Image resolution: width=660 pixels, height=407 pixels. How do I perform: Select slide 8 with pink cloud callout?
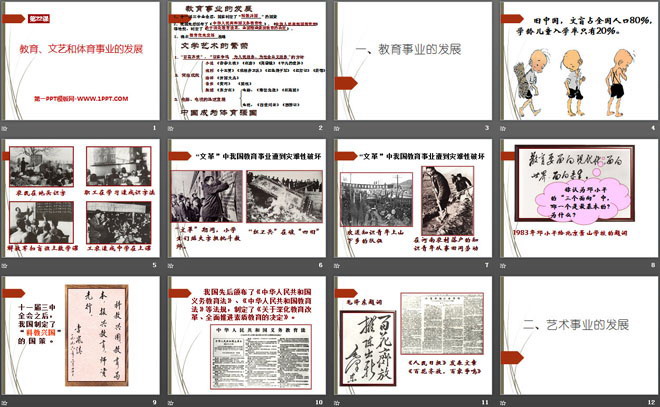pos(579,198)
